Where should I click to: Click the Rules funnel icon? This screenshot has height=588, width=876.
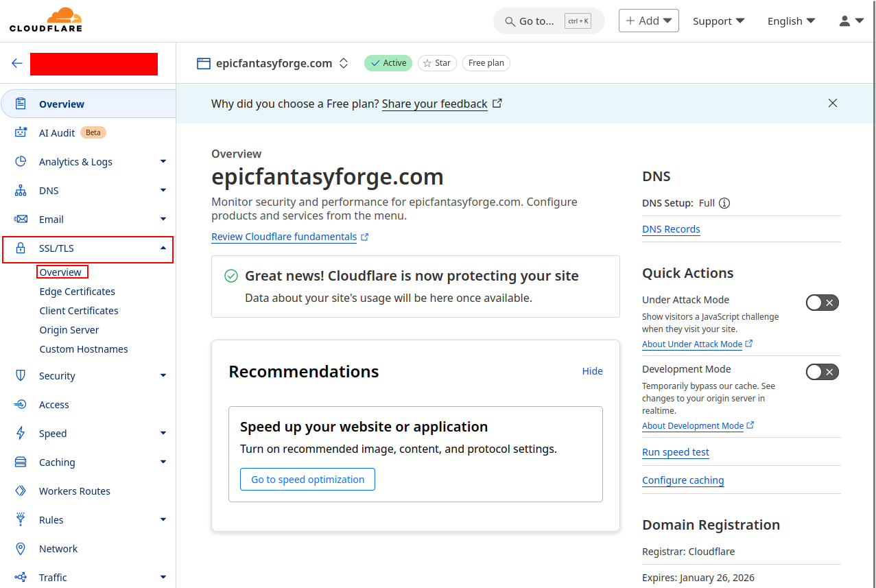[21, 519]
